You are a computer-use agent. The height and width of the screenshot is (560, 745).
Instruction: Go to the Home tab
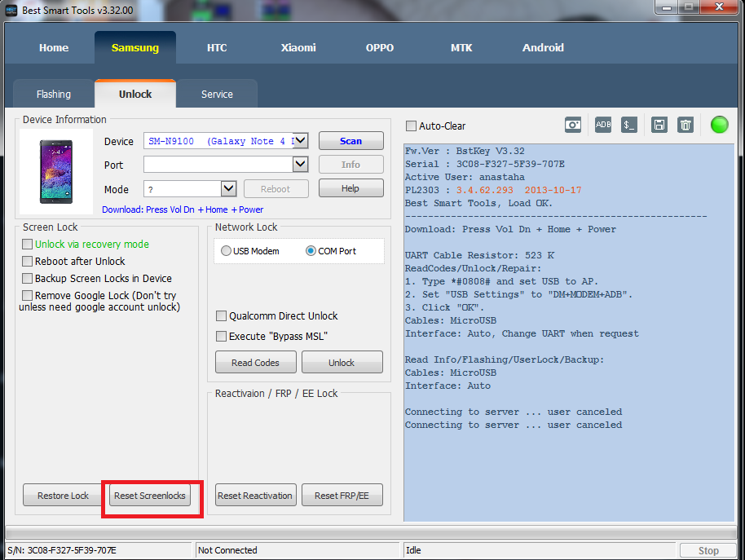pyautogui.click(x=54, y=47)
